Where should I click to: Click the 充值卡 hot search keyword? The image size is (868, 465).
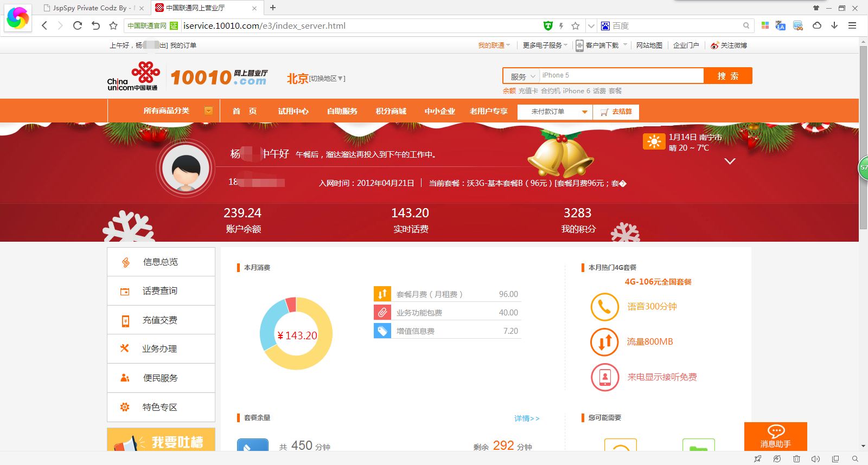(528, 91)
